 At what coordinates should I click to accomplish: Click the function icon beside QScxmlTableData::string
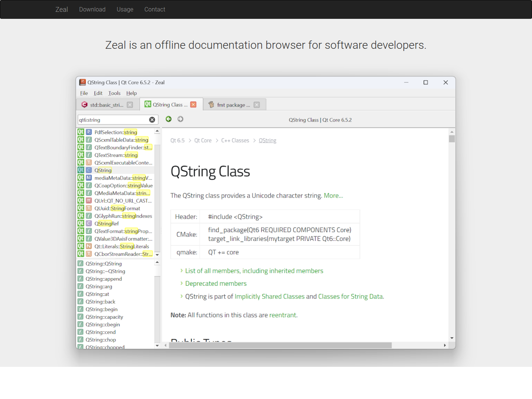(x=89, y=140)
